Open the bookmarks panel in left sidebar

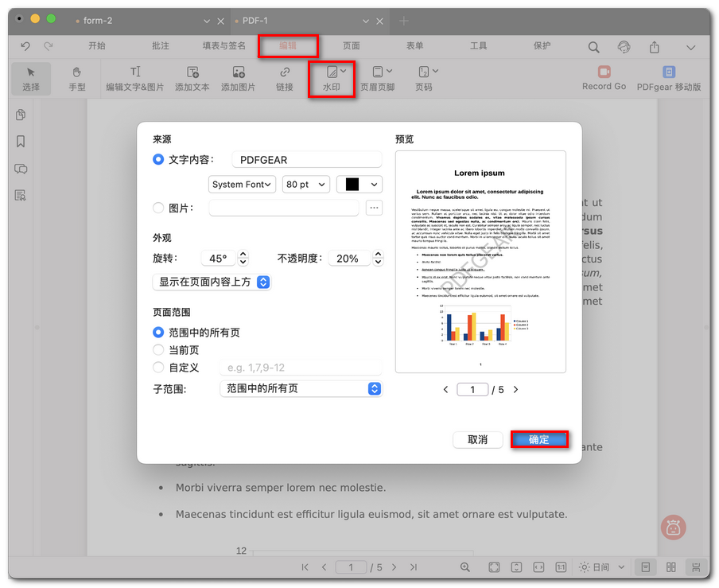21,142
